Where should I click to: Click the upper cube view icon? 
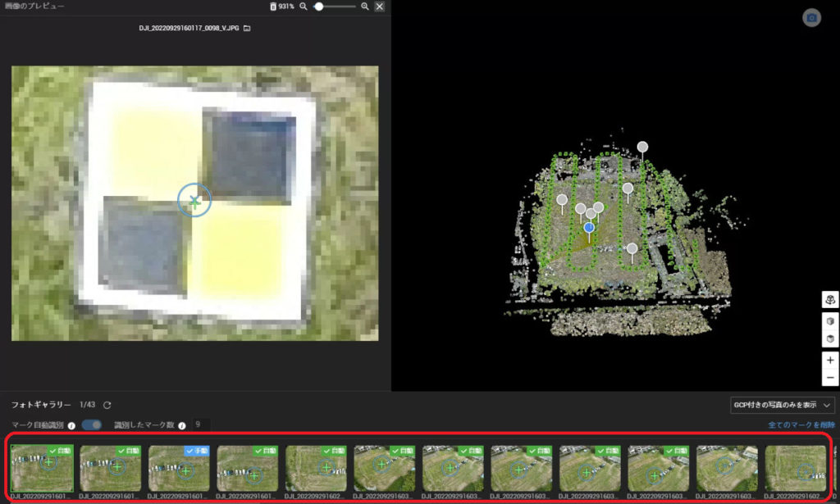[x=830, y=321]
